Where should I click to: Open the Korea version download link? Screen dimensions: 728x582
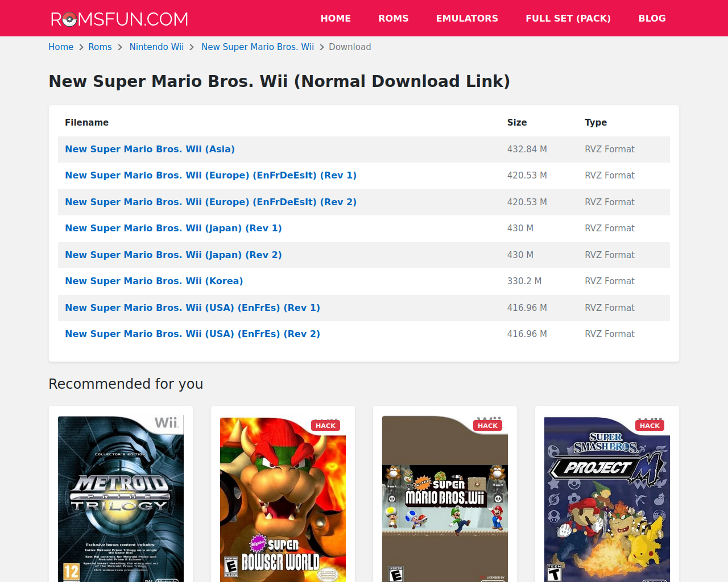(x=154, y=281)
